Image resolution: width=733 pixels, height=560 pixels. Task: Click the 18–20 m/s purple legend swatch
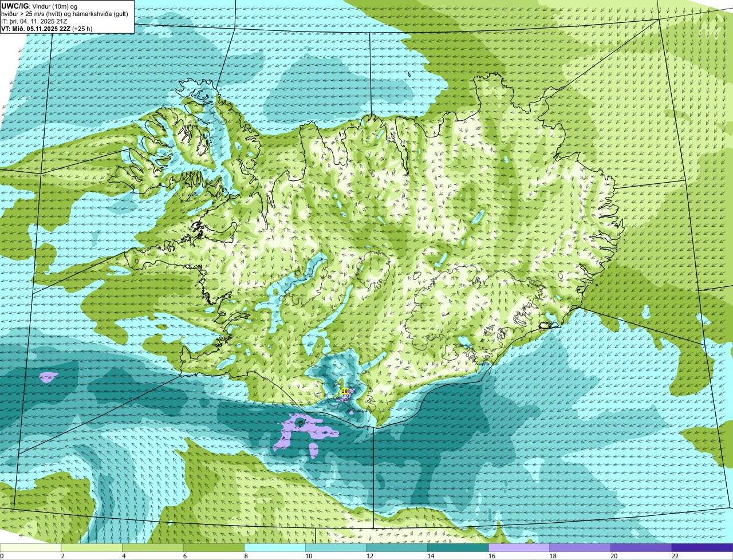580,548
